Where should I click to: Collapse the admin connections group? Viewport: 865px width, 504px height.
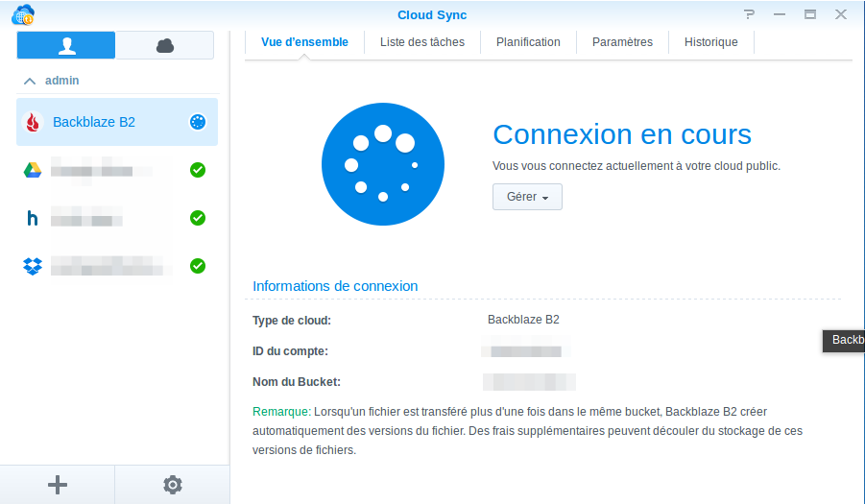30,81
